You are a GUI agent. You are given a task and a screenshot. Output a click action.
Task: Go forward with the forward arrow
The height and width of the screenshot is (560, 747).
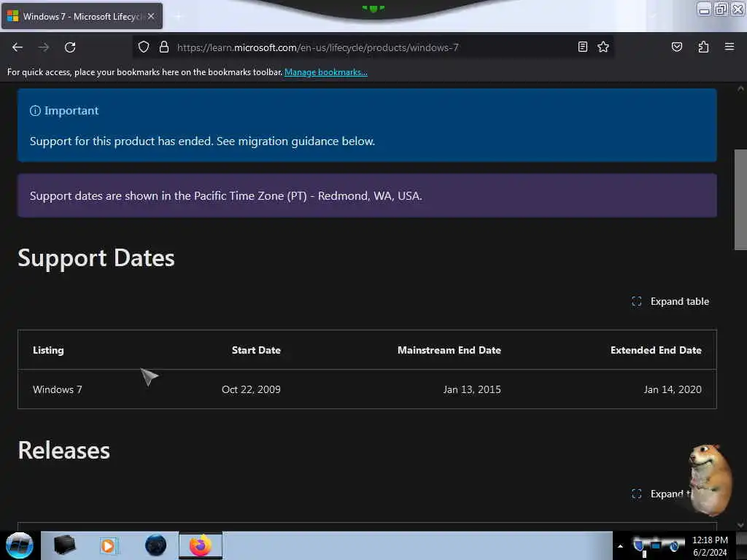(x=44, y=47)
